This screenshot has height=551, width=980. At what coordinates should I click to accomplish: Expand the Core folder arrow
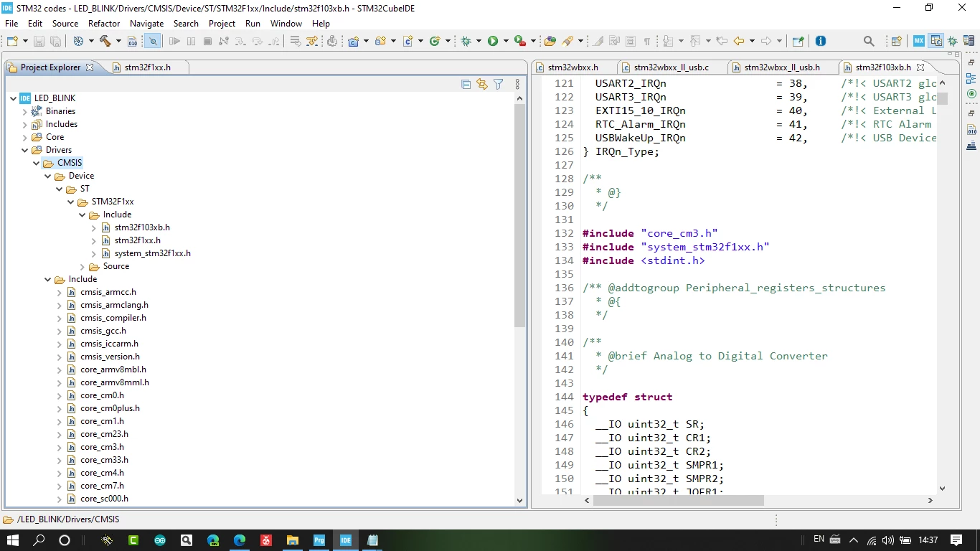tap(25, 137)
